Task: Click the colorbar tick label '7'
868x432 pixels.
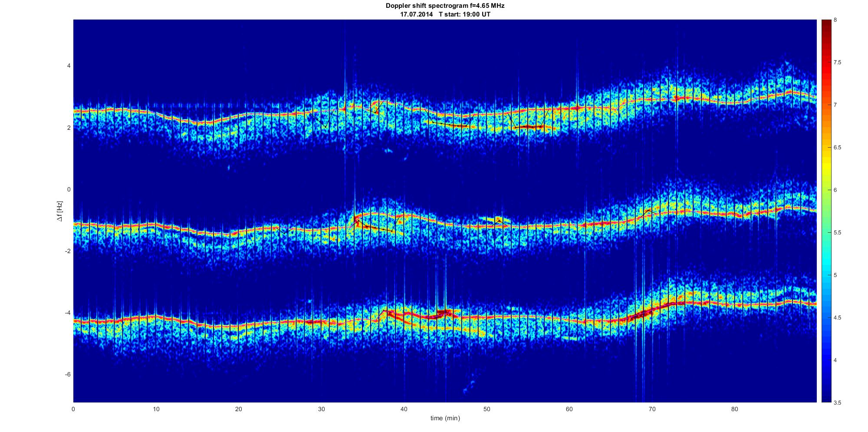Action: (835, 105)
